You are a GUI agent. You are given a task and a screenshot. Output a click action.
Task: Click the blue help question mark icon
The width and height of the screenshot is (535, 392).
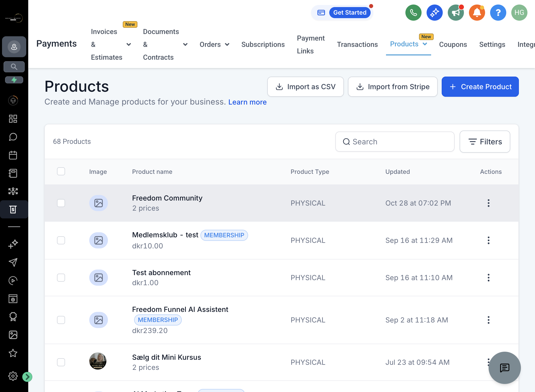498,13
